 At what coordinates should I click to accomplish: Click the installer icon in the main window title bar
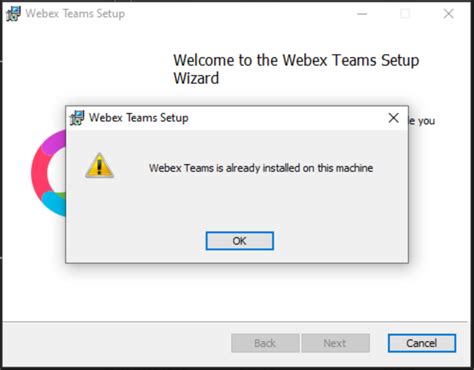(13, 14)
